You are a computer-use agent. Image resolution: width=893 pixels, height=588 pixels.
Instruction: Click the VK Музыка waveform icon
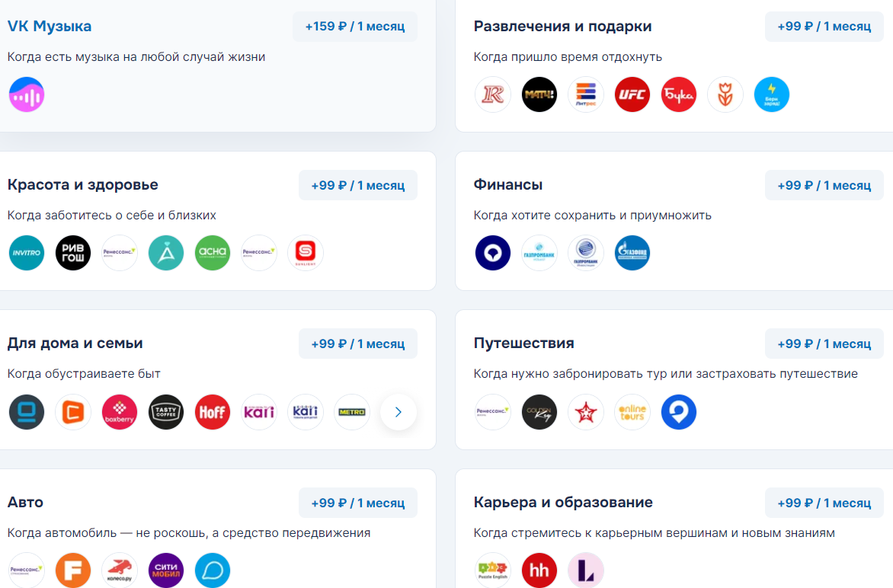27,94
